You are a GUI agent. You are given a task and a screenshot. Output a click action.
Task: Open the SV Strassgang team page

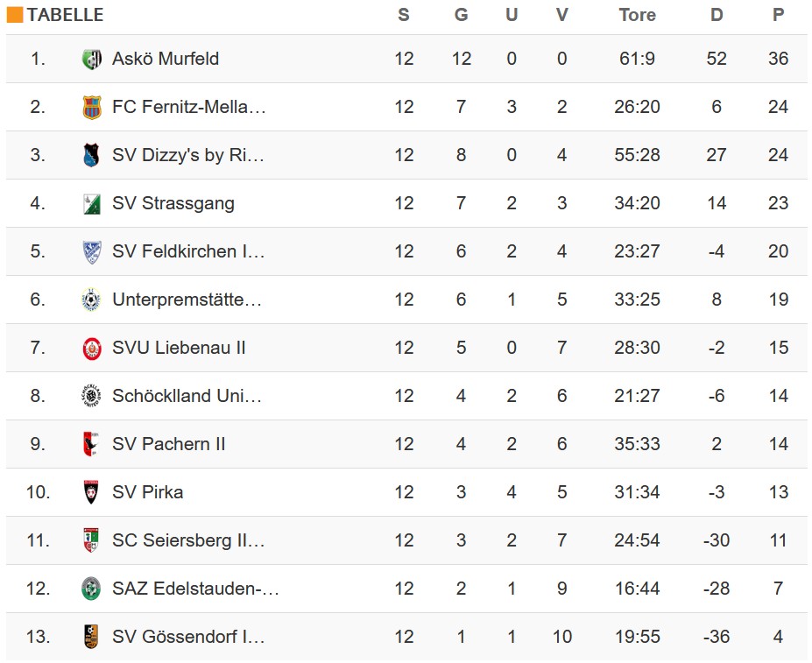click(173, 204)
